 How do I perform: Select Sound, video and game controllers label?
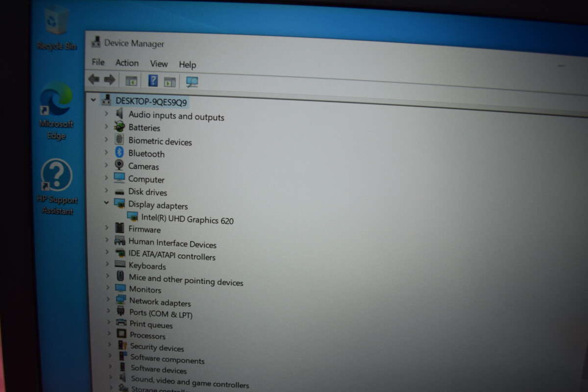190,382
